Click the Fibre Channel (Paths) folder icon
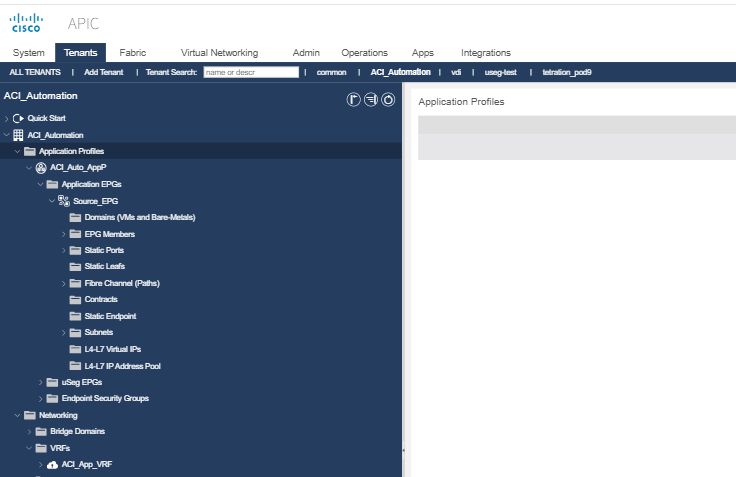Viewport: 736px width, 477px height. pyautogui.click(x=75, y=283)
